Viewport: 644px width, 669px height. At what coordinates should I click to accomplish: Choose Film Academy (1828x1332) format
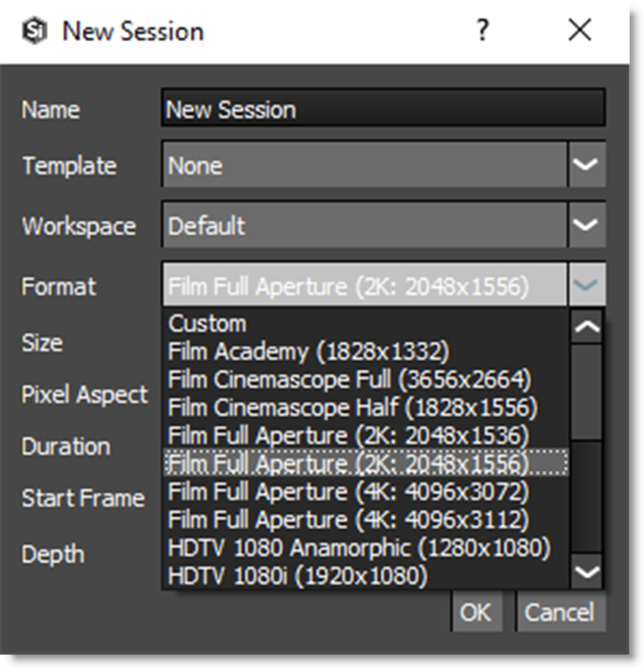coord(308,352)
